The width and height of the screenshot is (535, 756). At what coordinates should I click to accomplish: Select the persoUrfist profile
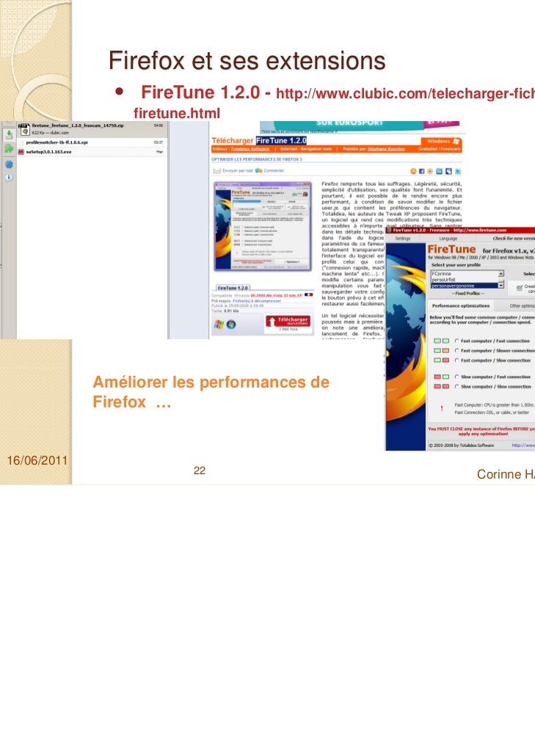coord(464,280)
